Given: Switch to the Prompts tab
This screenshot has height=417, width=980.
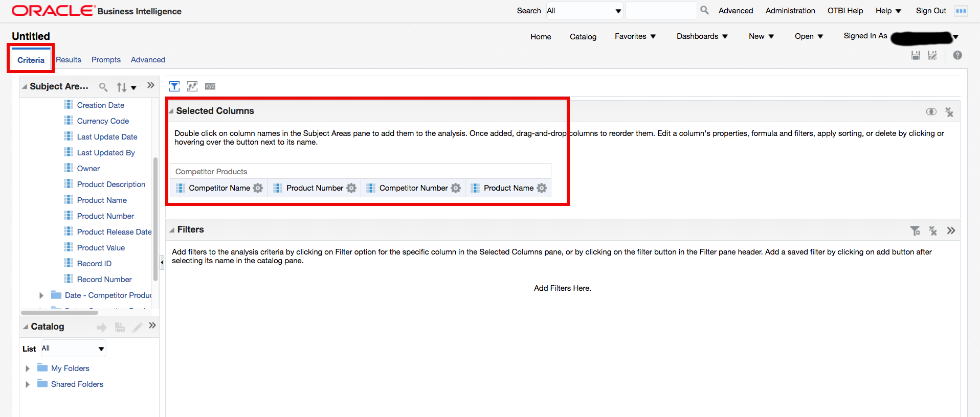Looking at the screenshot, I should pyautogui.click(x=106, y=60).
